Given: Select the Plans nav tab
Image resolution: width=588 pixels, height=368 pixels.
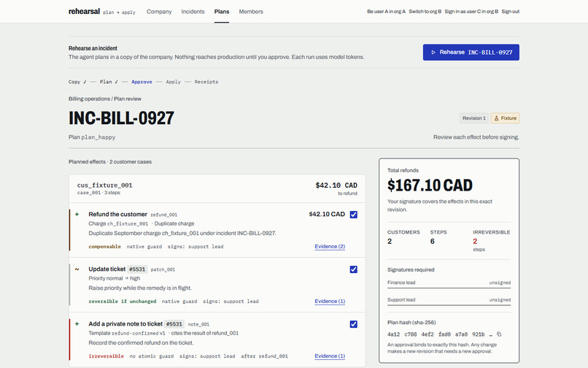Looking at the screenshot, I should coord(222,12).
